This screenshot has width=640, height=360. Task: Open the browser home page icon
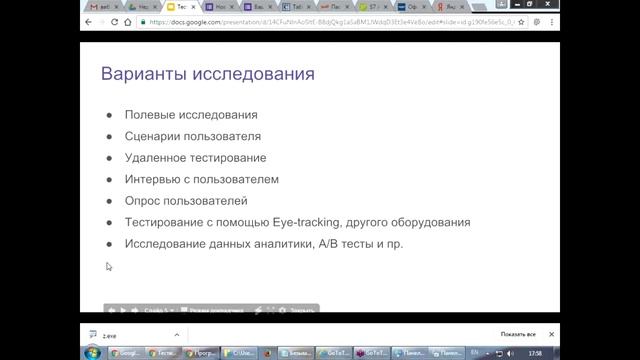tap(128, 22)
